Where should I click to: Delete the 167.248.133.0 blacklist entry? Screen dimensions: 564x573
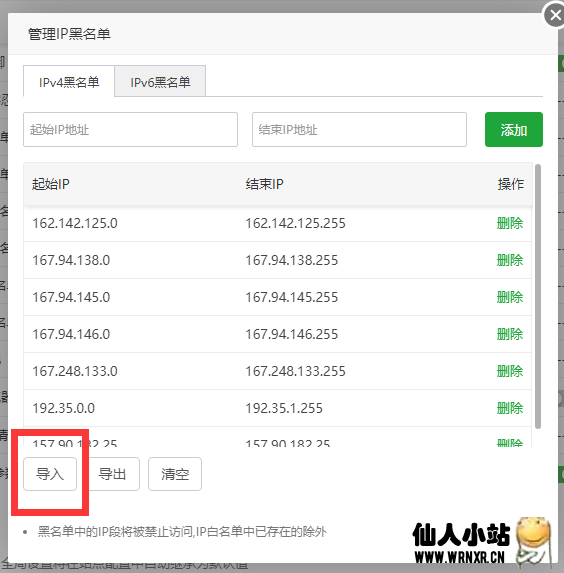(x=510, y=371)
